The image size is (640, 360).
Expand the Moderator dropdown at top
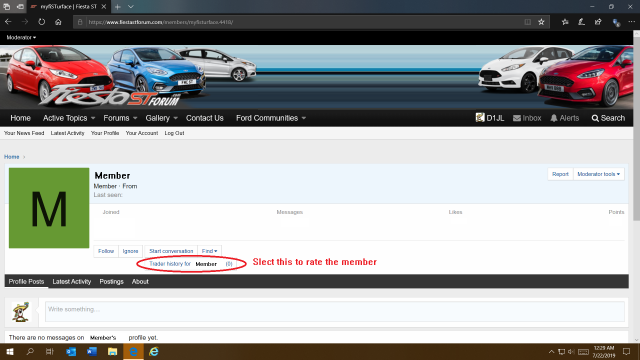(x=21, y=37)
